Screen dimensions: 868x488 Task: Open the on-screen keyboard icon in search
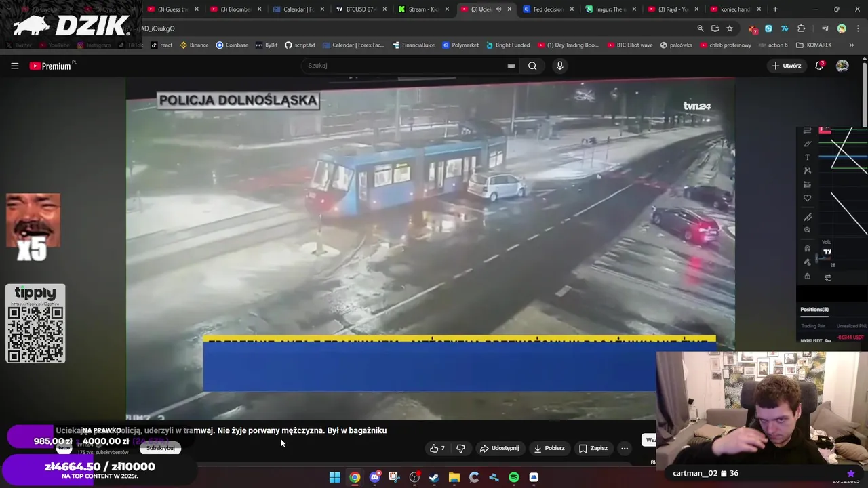click(511, 66)
